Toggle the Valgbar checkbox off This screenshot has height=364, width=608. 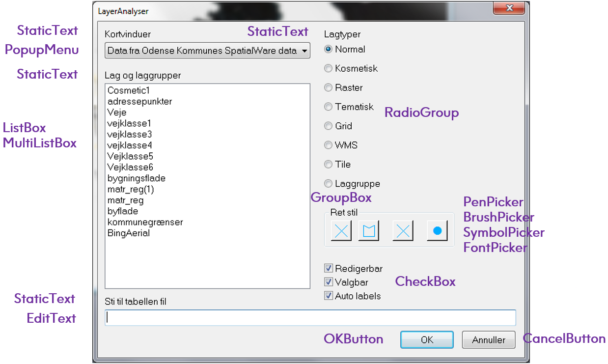328,281
